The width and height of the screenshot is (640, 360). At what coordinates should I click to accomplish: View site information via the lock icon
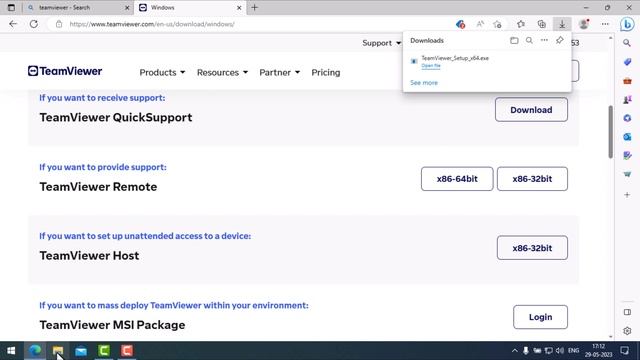pyautogui.click(x=59, y=24)
